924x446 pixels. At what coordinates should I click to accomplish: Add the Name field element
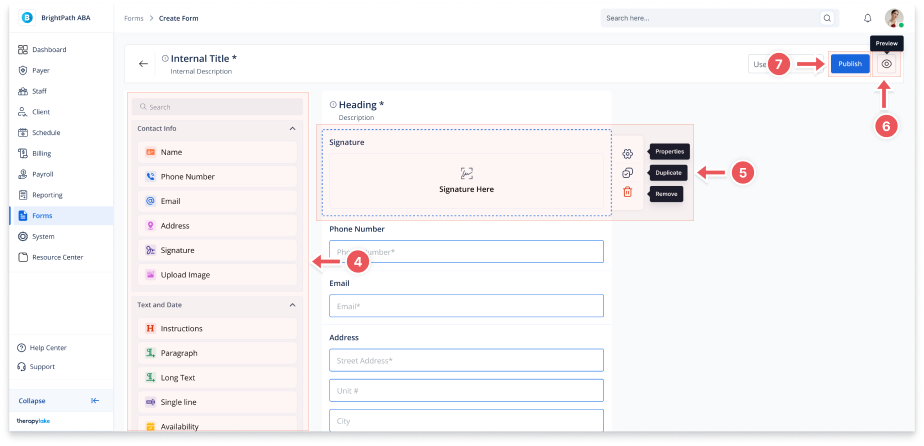pyautogui.click(x=217, y=152)
